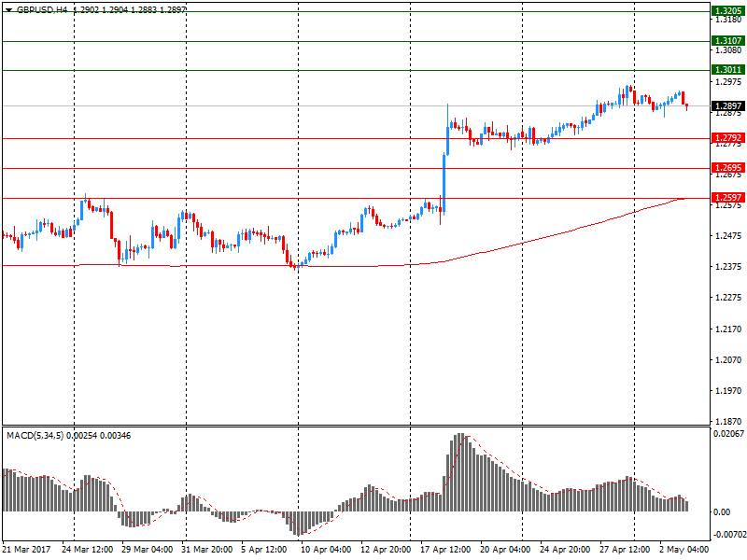The width and height of the screenshot is (747, 560).
Task: Click the 10 Apr 04:00 date label
Action: pyautogui.click(x=326, y=550)
